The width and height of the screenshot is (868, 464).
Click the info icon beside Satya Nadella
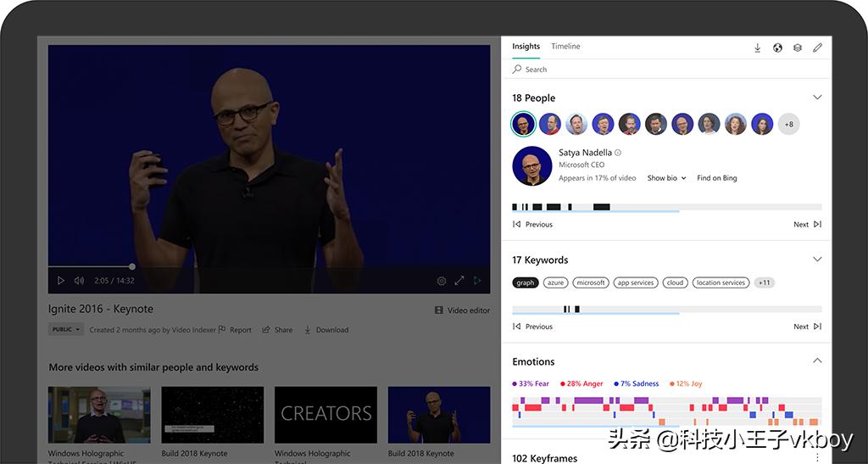click(x=618, y=153)
